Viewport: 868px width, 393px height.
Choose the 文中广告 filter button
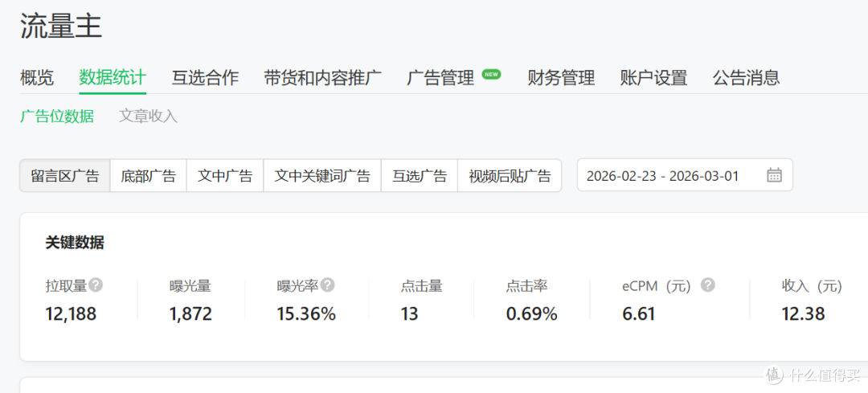coord(225,176)
